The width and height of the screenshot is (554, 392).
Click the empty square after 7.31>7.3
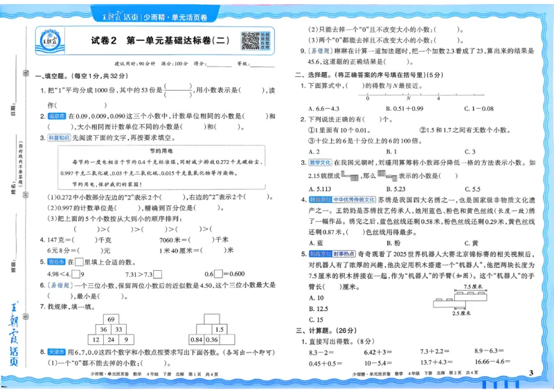pyautogui.click(x=158, y=274)
